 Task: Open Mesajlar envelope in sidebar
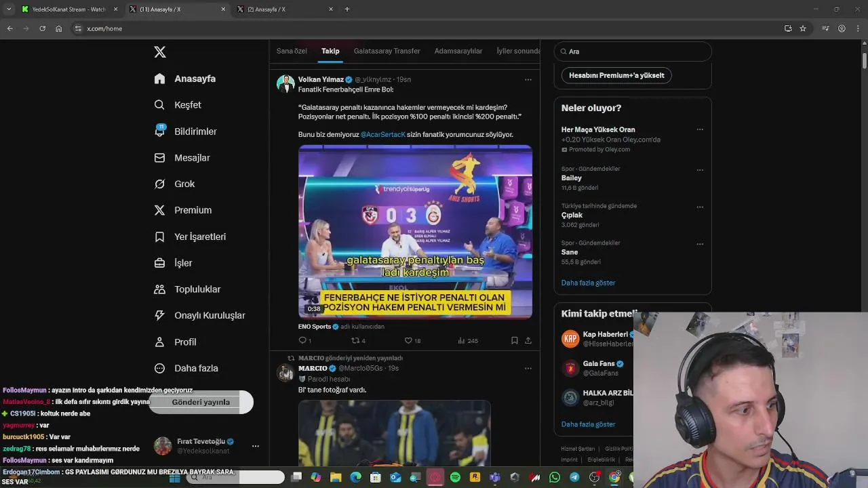[x=182, y=158]
